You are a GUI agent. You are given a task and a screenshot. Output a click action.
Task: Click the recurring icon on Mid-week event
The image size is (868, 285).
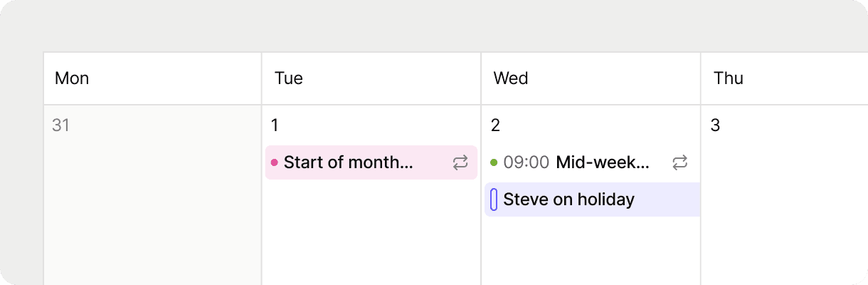point(680,163)
